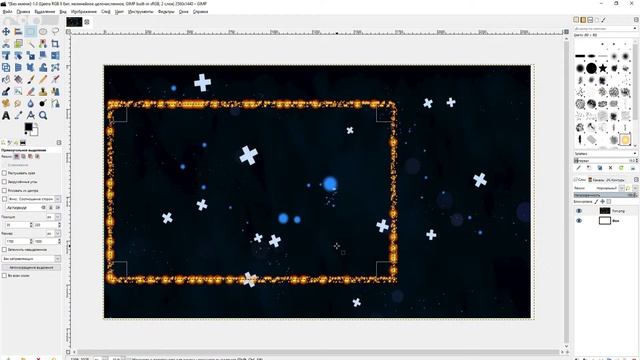Set selection mode to Replace
The image size is (640, 360).
click(x=16, y=156)
